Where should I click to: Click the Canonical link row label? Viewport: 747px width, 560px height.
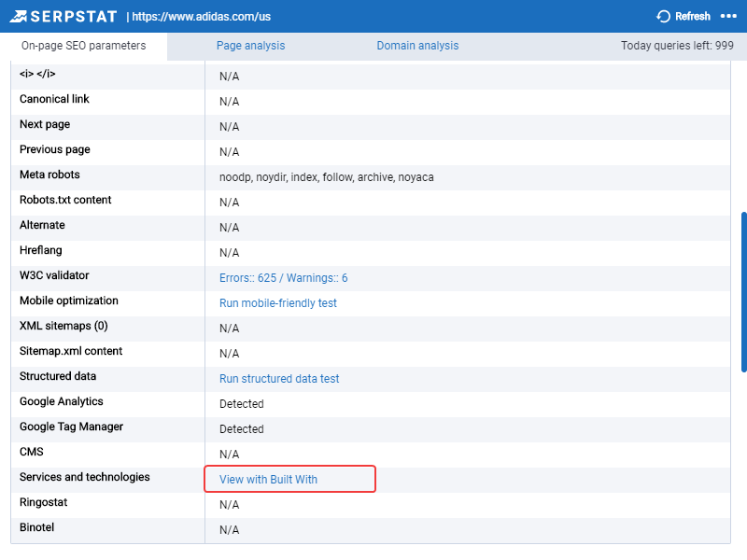[x=54, y=99]
